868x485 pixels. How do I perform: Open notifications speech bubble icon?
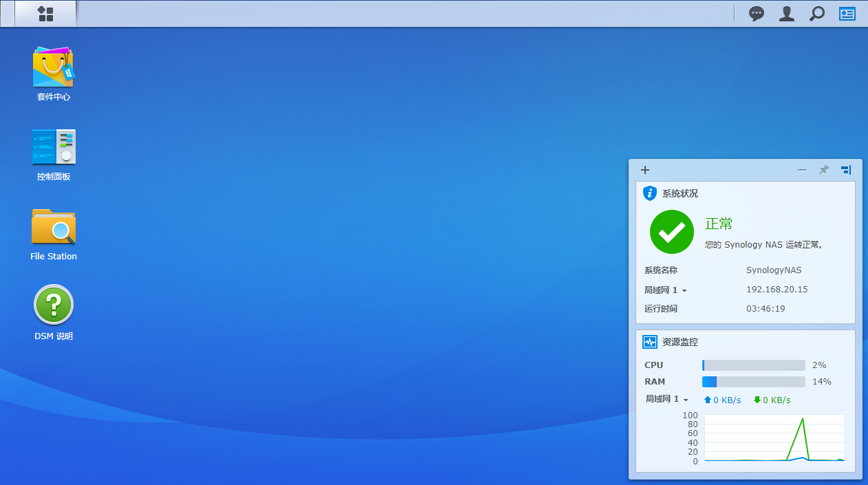pos(757,14)
